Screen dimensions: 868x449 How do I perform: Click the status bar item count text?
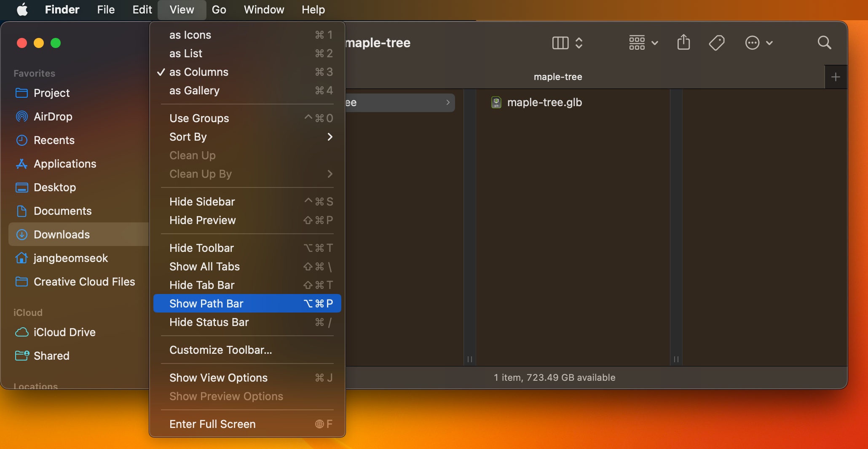click(555, 377)
